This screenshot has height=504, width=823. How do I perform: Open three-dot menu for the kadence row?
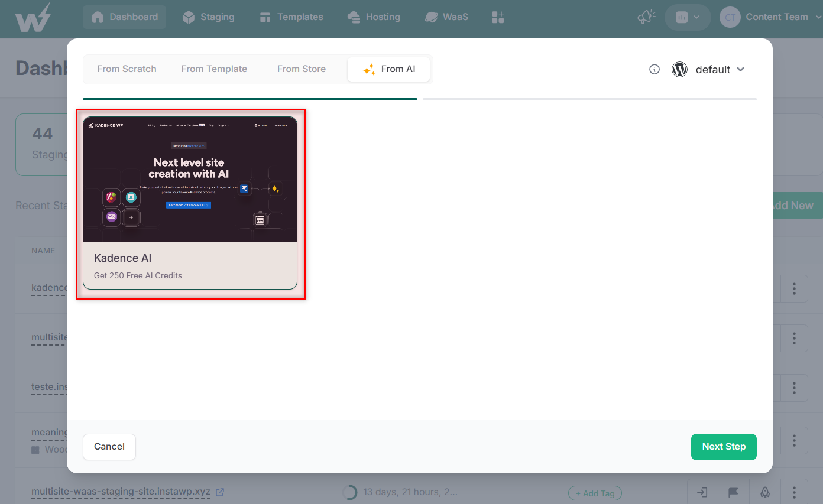(x=794, y=289)
